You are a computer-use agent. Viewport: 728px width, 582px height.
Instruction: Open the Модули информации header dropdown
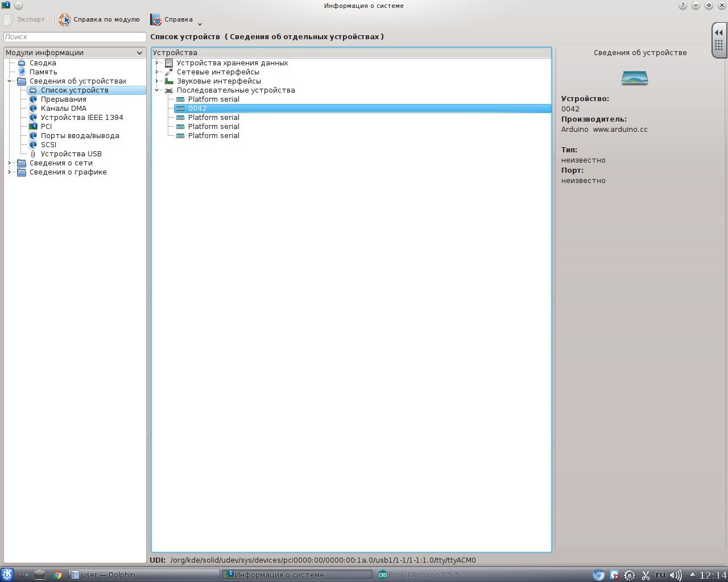75,52
